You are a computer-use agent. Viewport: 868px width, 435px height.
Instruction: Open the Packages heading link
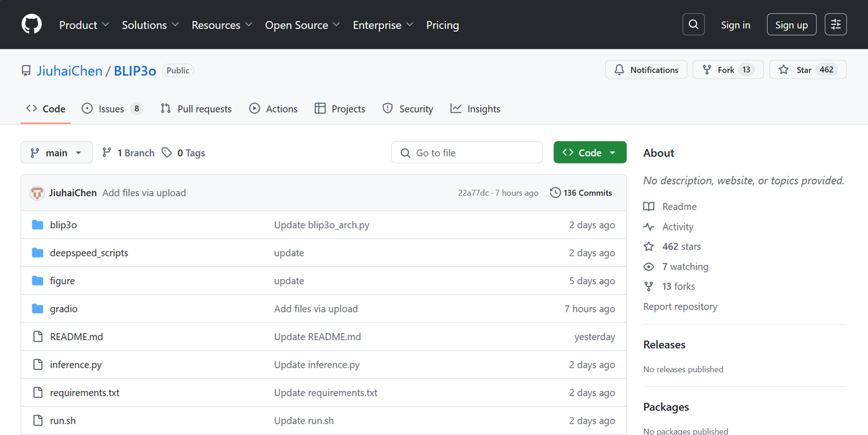pyautogui.click(x=666, y=407)
